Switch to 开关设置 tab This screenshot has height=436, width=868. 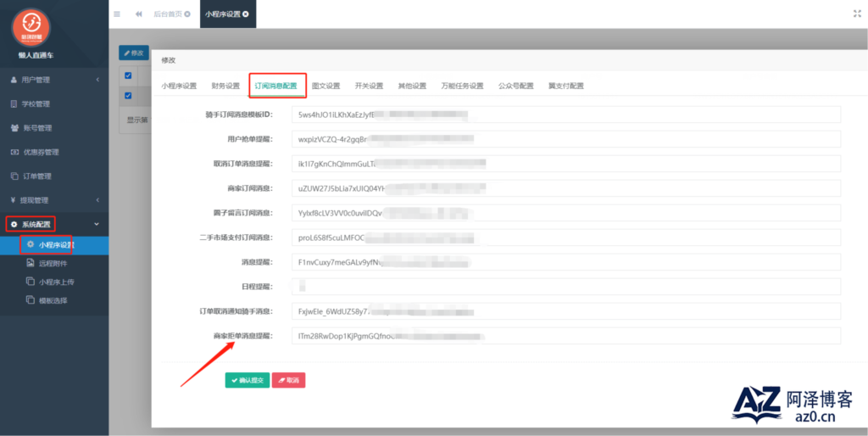pos(370,86)
